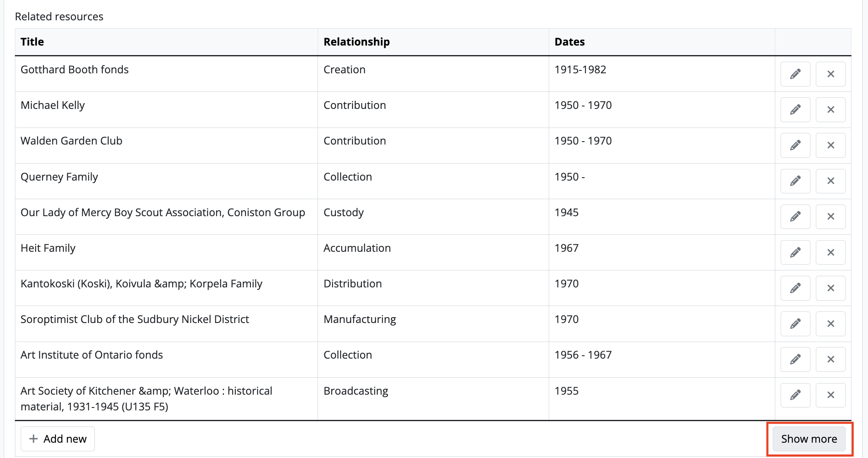
Task: Edit the Our Lady of Mercy row
Action: (x=795, y=217)
